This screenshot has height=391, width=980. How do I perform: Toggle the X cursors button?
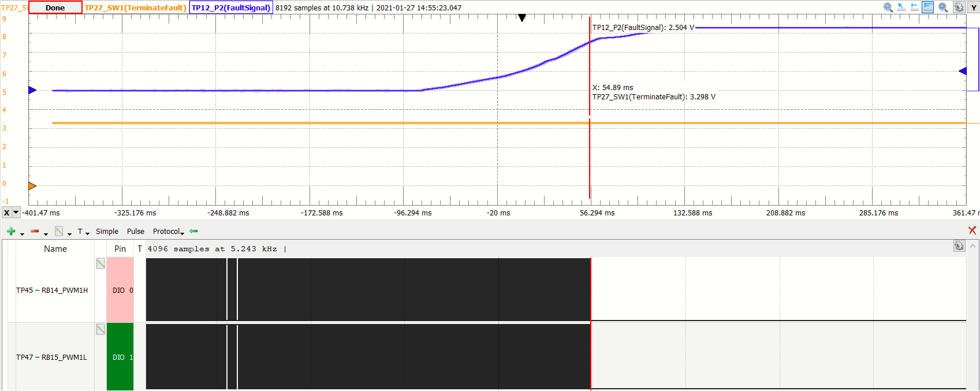tap(6, 213)
